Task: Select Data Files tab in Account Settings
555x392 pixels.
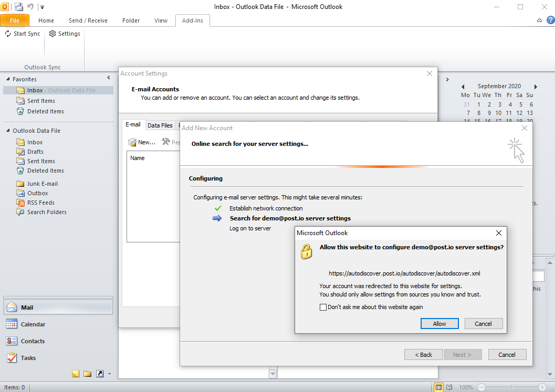Action: click(x=160, y=125)
